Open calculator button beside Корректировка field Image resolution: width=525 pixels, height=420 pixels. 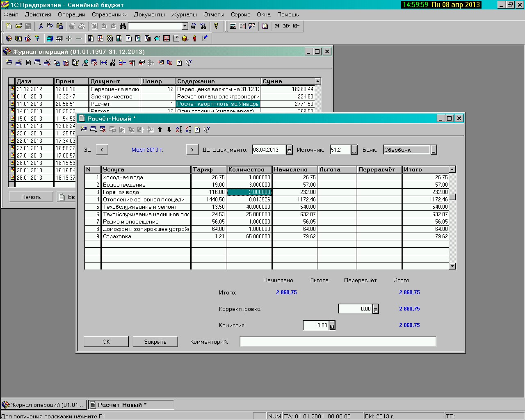pyautogui.click(x=375, y=309)
